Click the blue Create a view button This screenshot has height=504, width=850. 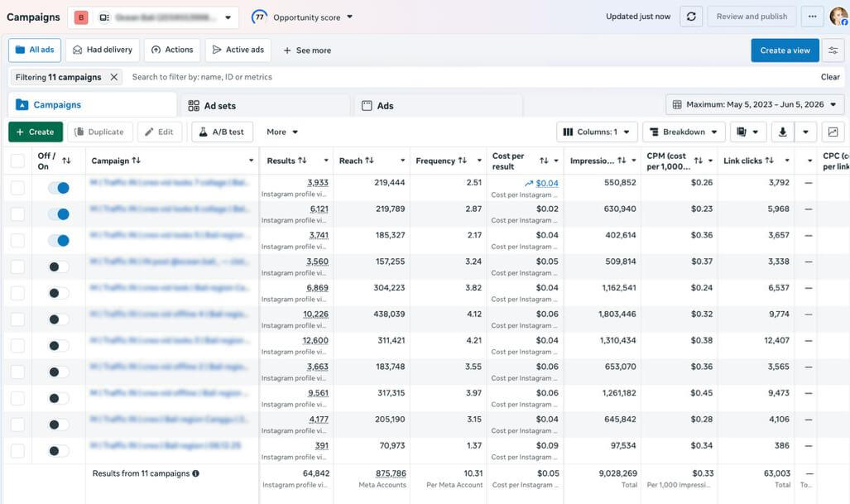[785, 50]
